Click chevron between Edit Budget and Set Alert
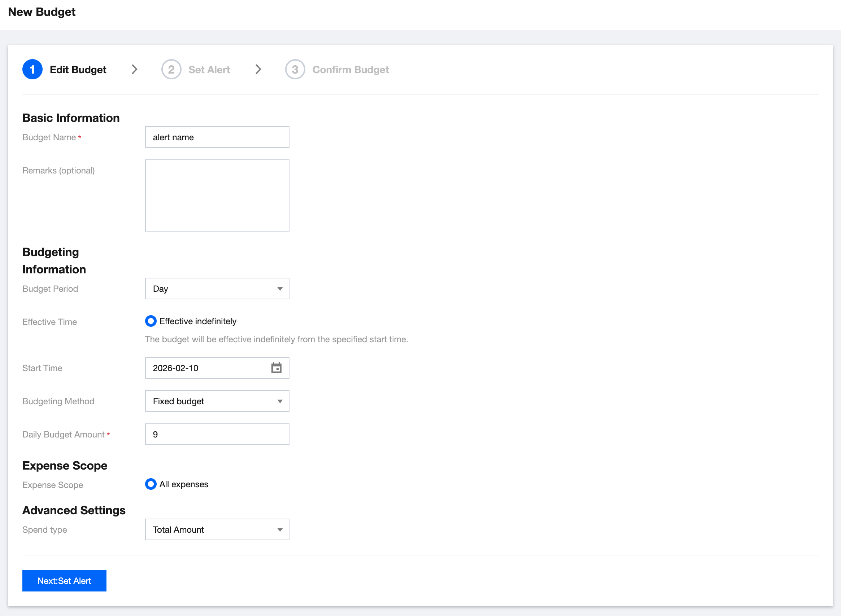This screenshot has height=616, width=841. 135,69
